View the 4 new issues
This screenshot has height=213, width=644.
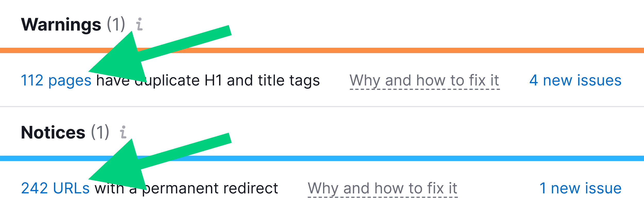click(x=575, y=80)
